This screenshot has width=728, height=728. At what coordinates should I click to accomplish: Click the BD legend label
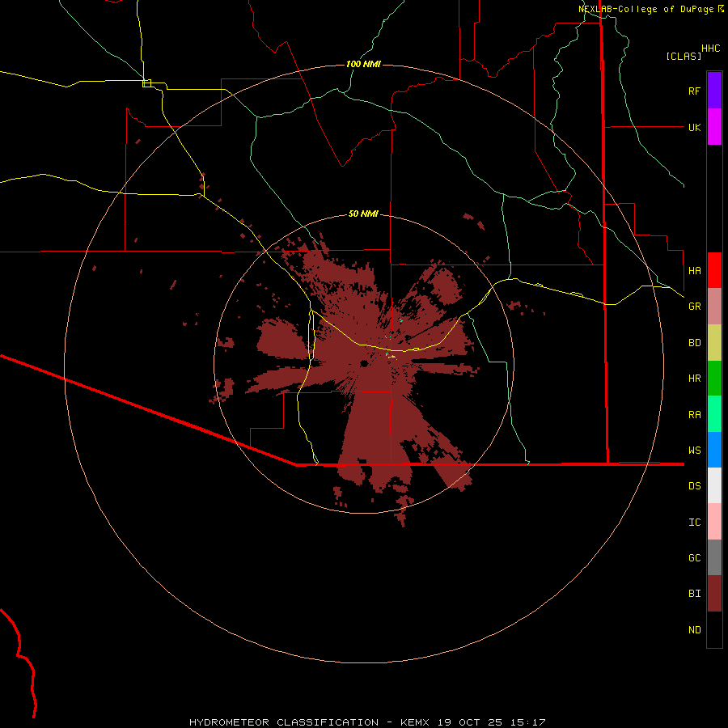pyautogui.click(x=694, y=343)
